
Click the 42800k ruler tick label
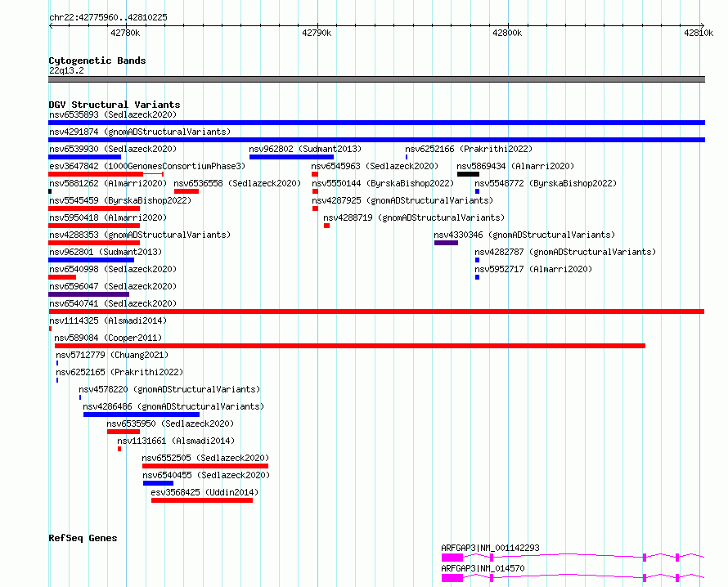pyautogui.click(x=507, y=33)
